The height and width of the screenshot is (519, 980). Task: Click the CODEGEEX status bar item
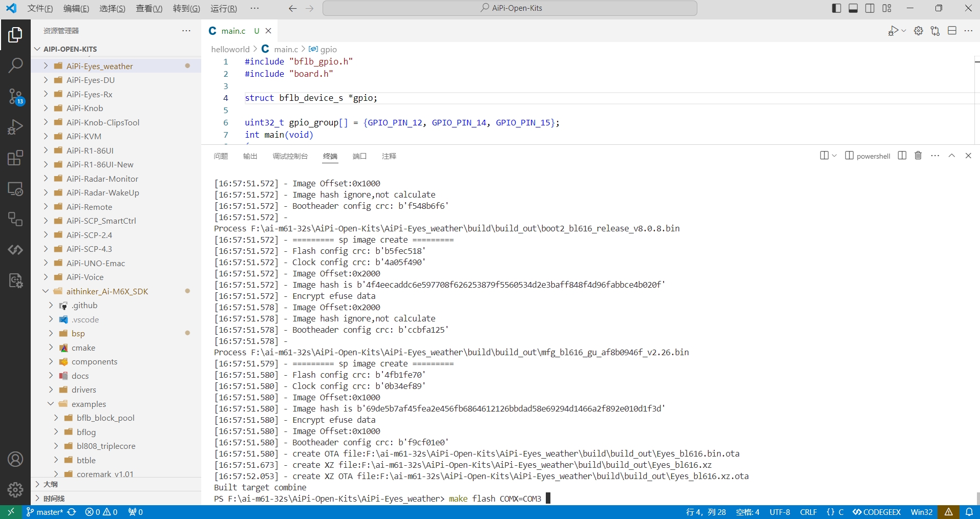(877, 512)
